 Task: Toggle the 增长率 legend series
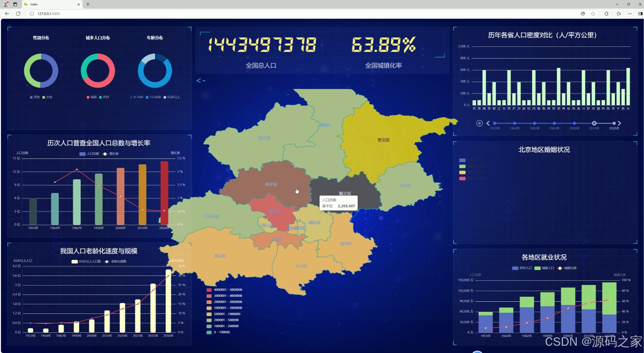(x=110, y=154)
